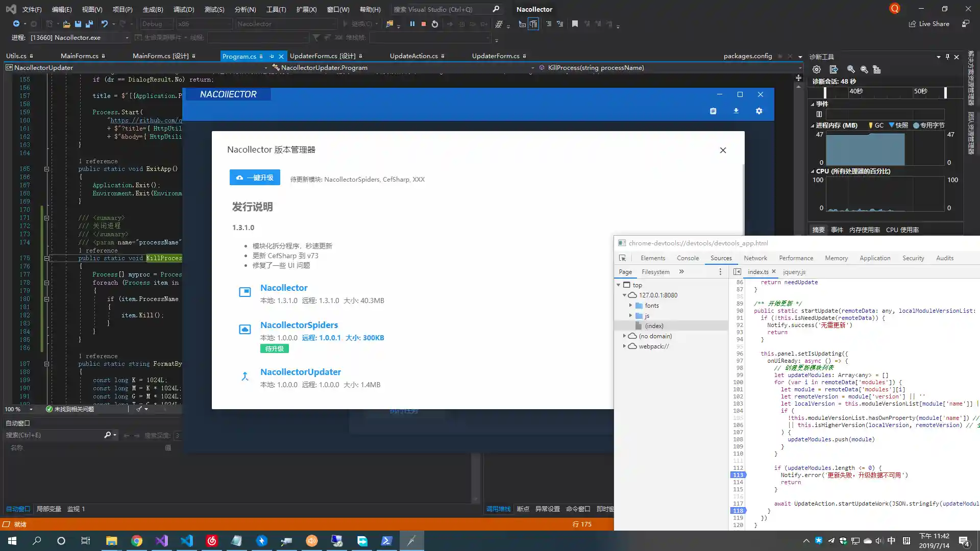Open Nacollector settings gear icon
This screenshot has height=551, width=980.
(759, 111)
